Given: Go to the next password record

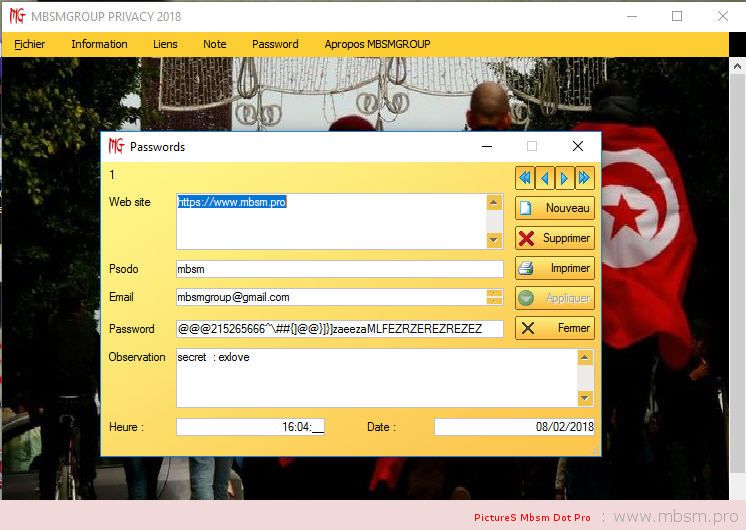Looking at the screenshot, I should coord(565,178).
